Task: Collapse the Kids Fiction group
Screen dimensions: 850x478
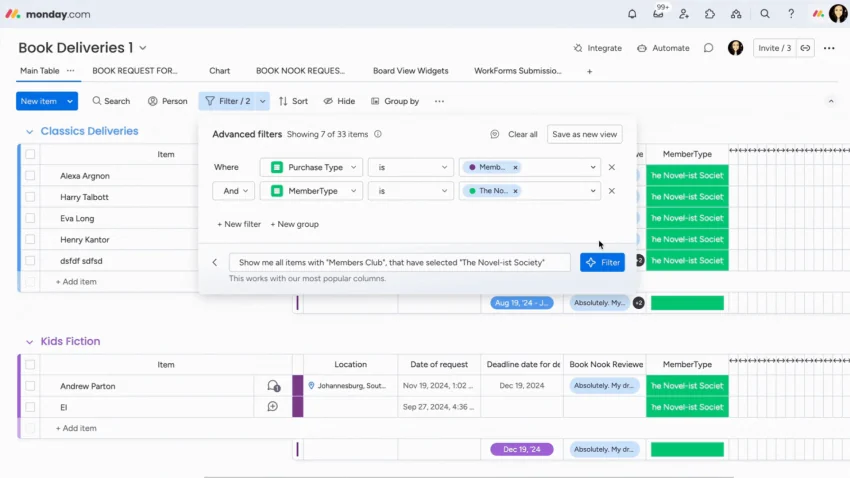Action: [x=29, y=342]
